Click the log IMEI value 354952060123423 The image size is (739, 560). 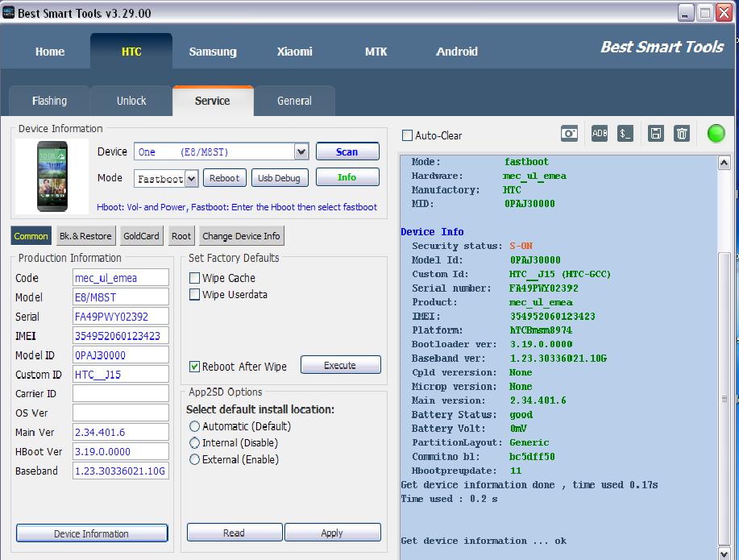(552, 317)
